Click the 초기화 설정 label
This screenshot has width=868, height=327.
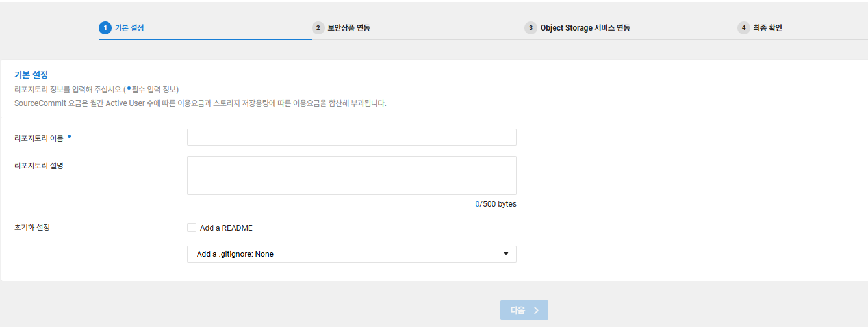point(32,228)
